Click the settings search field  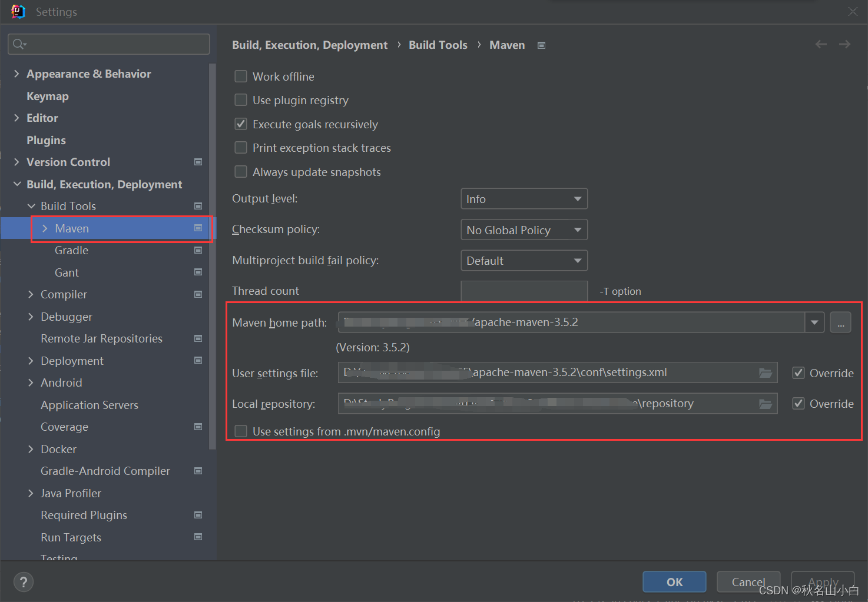(x=109, y=44)
